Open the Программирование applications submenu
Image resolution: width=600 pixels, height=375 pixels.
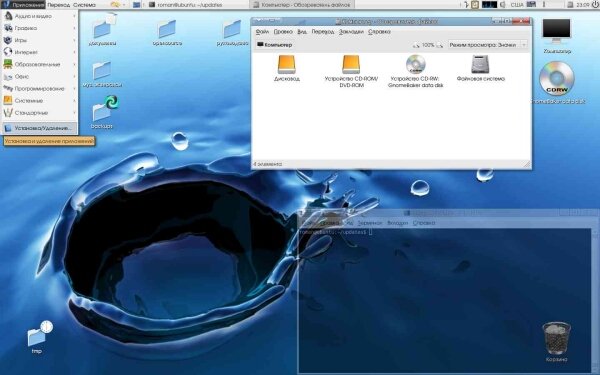pos(39,88)
